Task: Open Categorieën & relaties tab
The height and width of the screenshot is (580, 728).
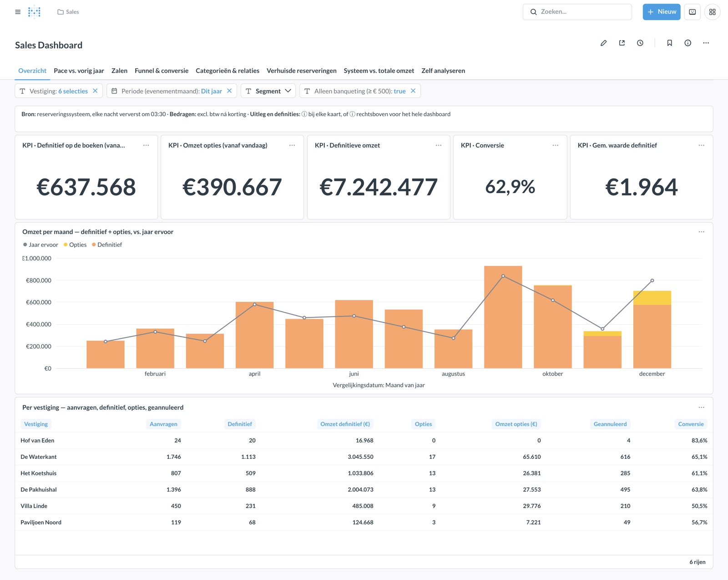Action: (x=227, y=71)
